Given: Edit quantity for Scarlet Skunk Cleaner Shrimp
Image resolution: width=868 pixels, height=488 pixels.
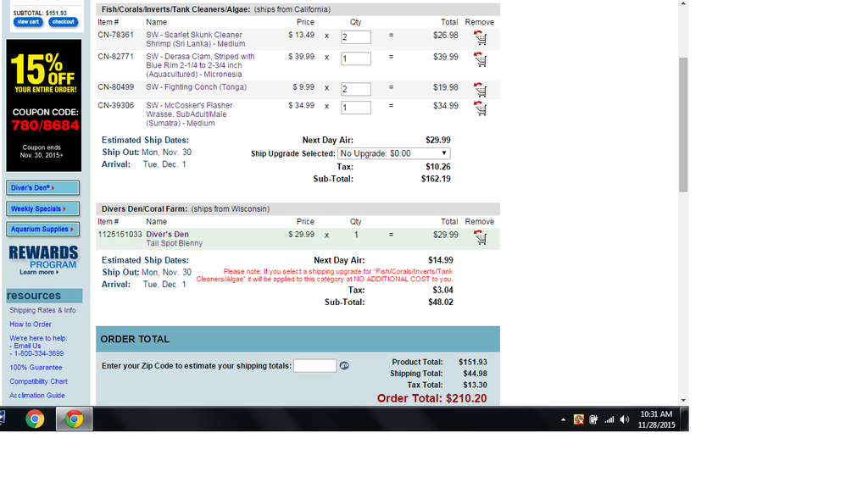Looking at the screenshot, I should tap(356, 37).
